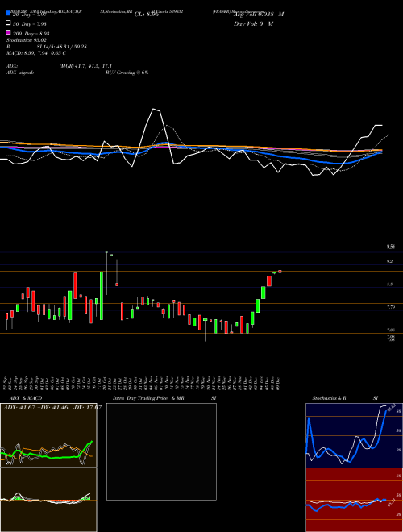Open the ADX indicator mini chart
The width and height of the screenshot is (403, 532).
click(x=48, y=435)
